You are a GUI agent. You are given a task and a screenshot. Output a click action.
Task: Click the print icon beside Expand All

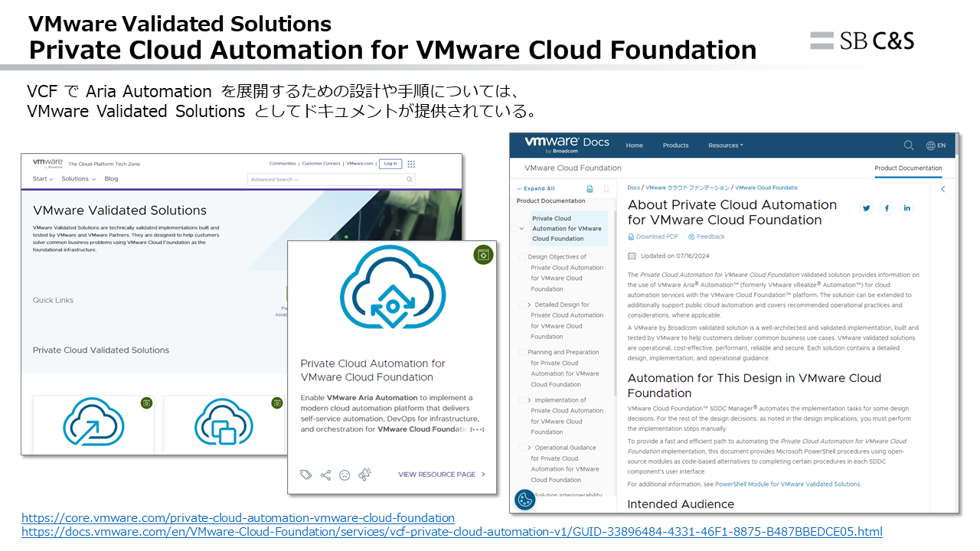(x=590, y=189)
